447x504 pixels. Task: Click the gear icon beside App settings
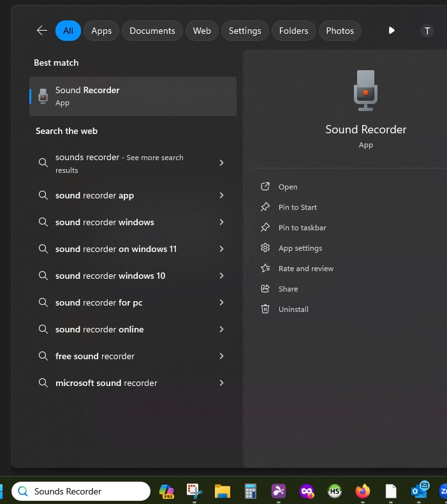click(265, 248)
